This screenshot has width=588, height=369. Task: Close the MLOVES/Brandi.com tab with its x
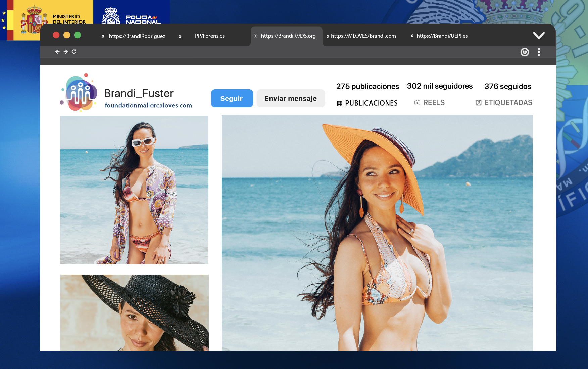pyautogui.click(x=328, y=36)
